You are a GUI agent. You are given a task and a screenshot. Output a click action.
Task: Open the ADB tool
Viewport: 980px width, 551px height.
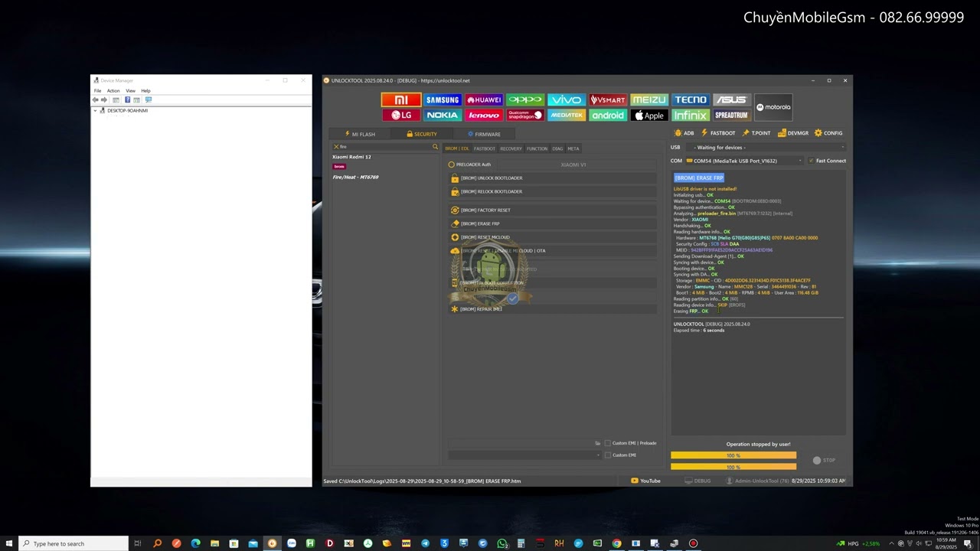[x=684, y=133]
